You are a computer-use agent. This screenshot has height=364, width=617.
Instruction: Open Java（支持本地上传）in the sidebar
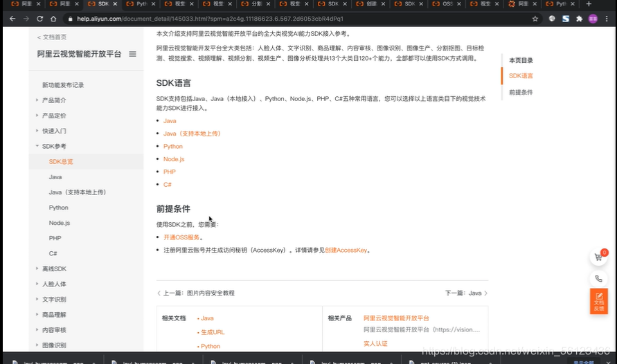78,192
